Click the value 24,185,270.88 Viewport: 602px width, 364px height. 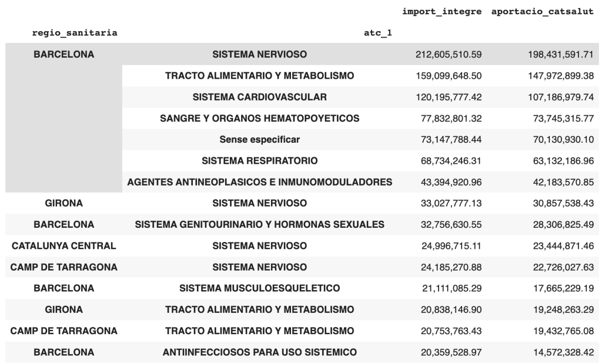click(x=451, y=267)
